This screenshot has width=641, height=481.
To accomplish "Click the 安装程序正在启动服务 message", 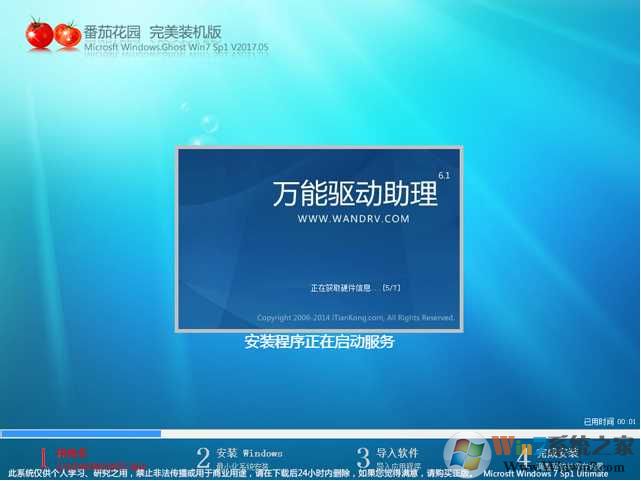I will click(319, 342).
